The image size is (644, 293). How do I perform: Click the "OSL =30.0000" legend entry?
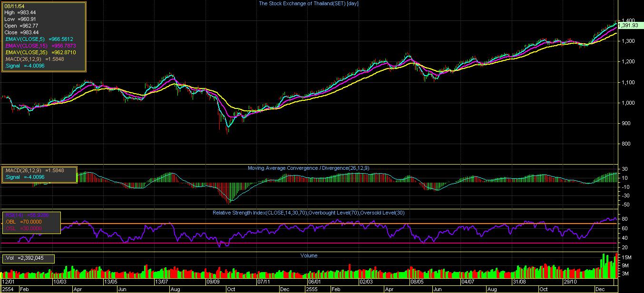click(x=24, y=229)
